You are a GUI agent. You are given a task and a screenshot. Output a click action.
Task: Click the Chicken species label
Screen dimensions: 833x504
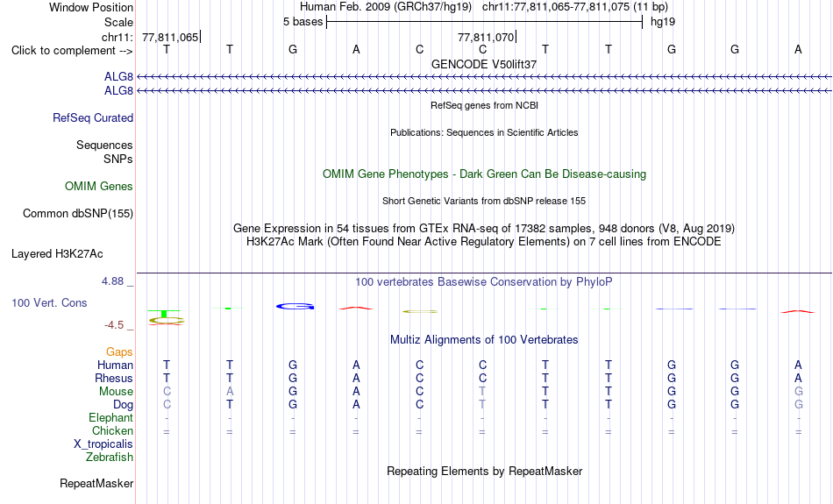(x=112, y=430)
